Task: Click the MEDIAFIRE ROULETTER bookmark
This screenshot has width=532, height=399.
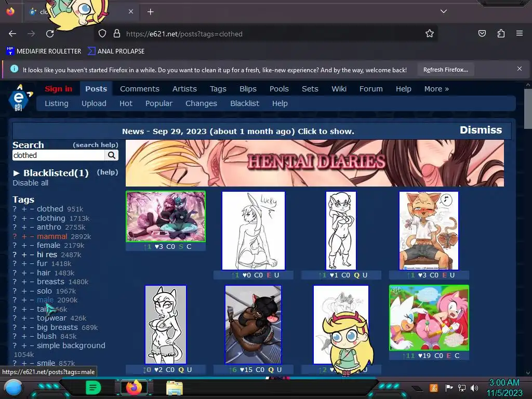Action: 44,51
